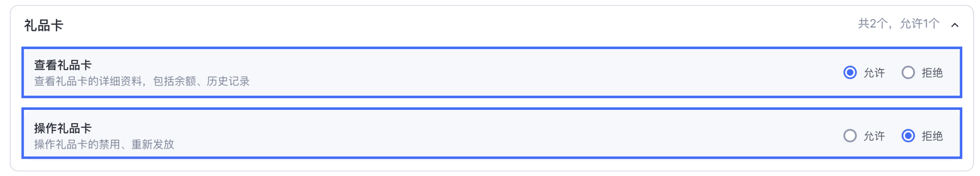Click the 查看礼品卡 permission title
980x176 pixels.
click(x=63, y=65)
